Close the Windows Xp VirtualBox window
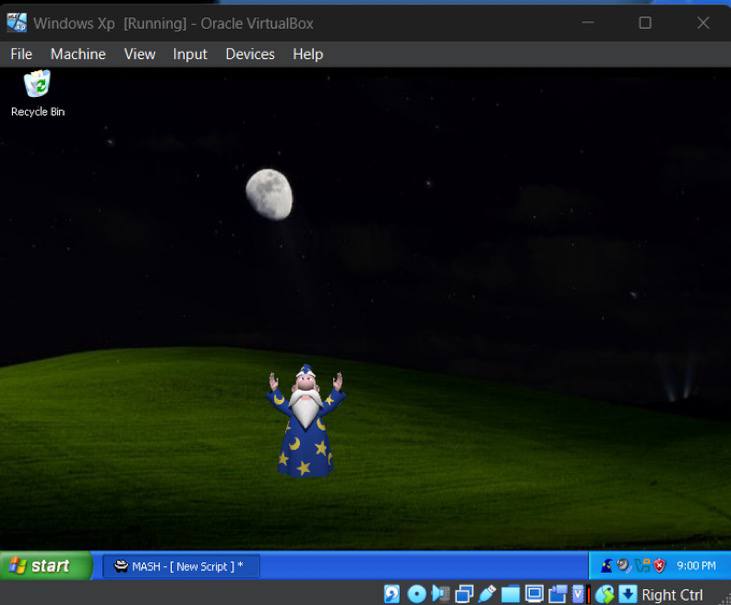731x605 pixels. tap(703, 22)
